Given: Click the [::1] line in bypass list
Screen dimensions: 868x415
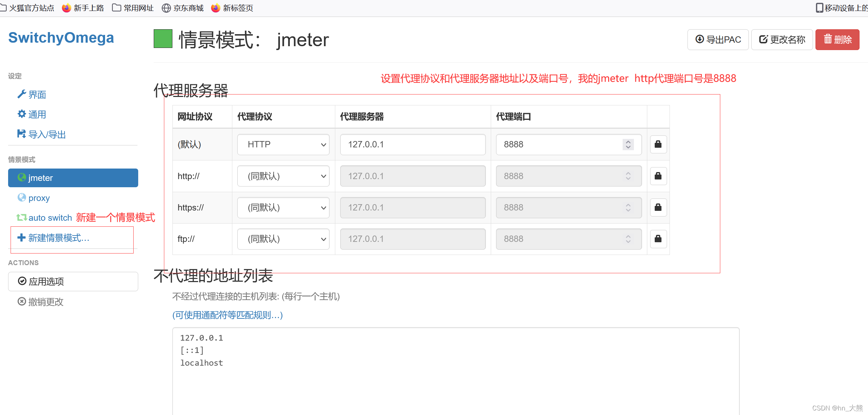Looking at the screenshot, I should coord(192,350).
